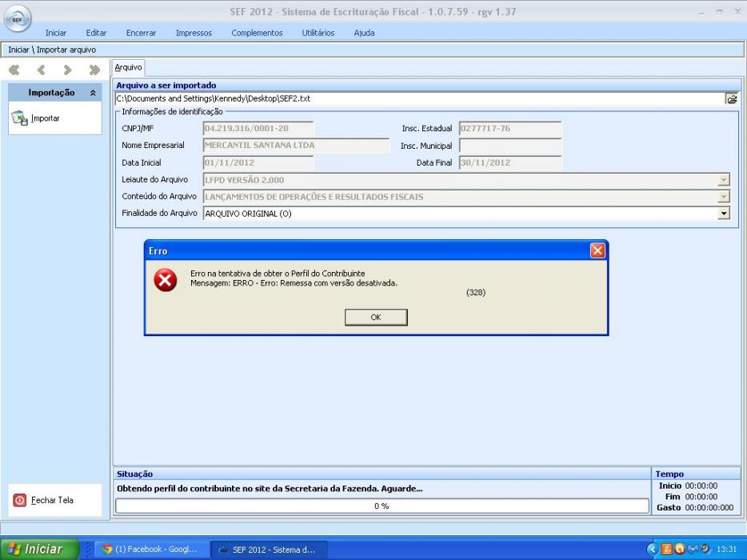Click the Gasto 00:00:00:000 value
747x560 pixels.
click(709, 507)
